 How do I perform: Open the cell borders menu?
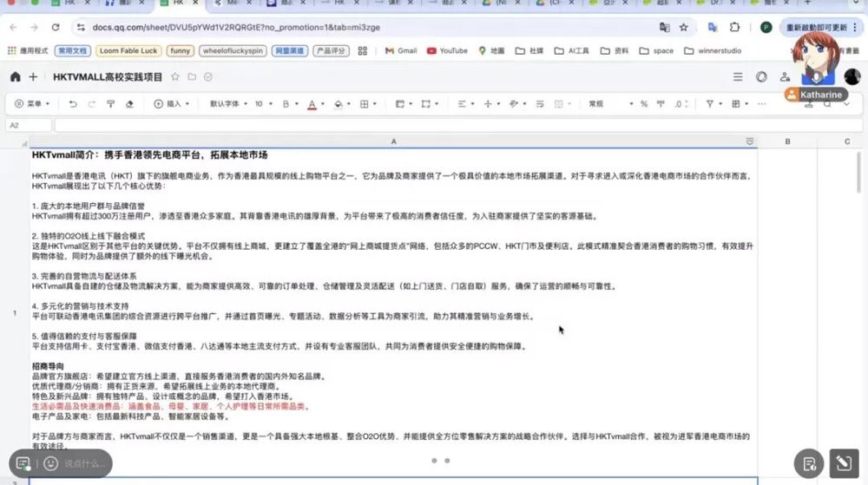(365, 104)
